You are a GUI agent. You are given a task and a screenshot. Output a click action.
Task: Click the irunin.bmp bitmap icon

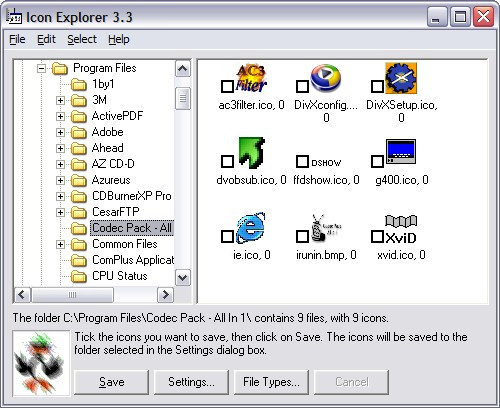pos(326,228)
